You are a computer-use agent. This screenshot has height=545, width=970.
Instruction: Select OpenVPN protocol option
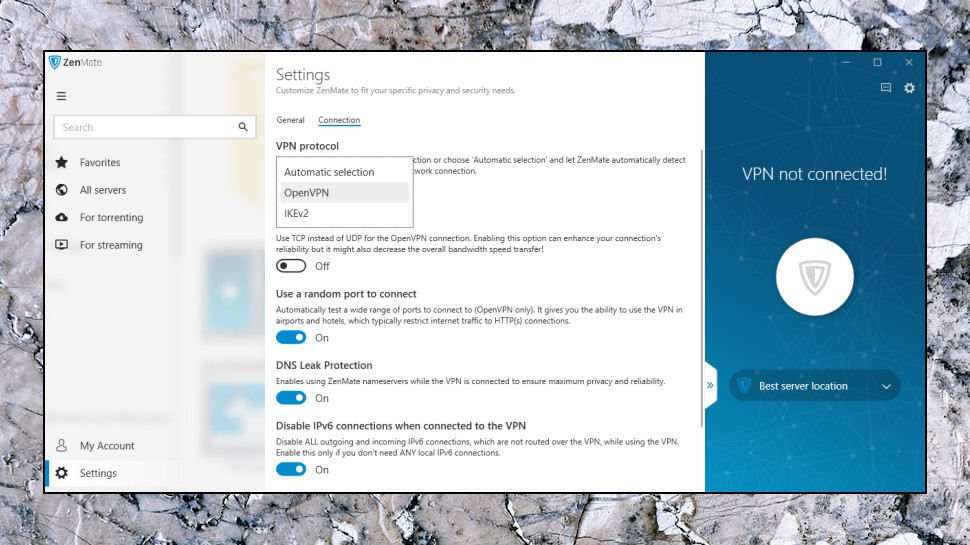coord(345,192)
